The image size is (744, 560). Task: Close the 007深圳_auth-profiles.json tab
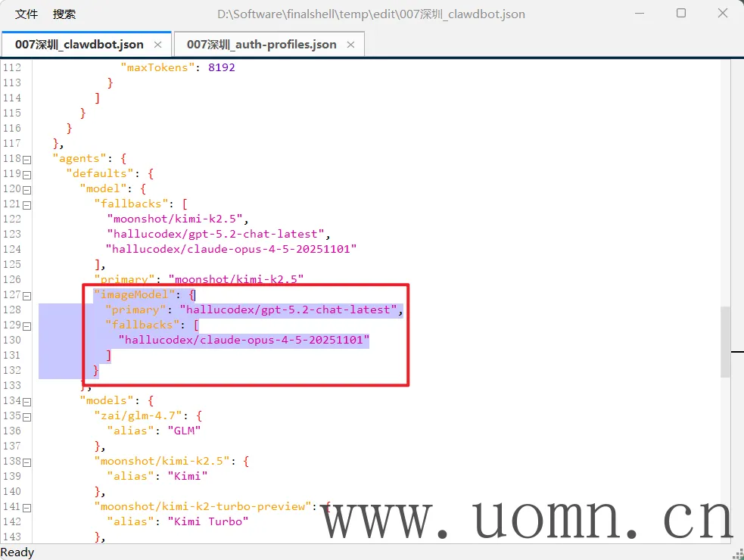click(x=350, y=45)
